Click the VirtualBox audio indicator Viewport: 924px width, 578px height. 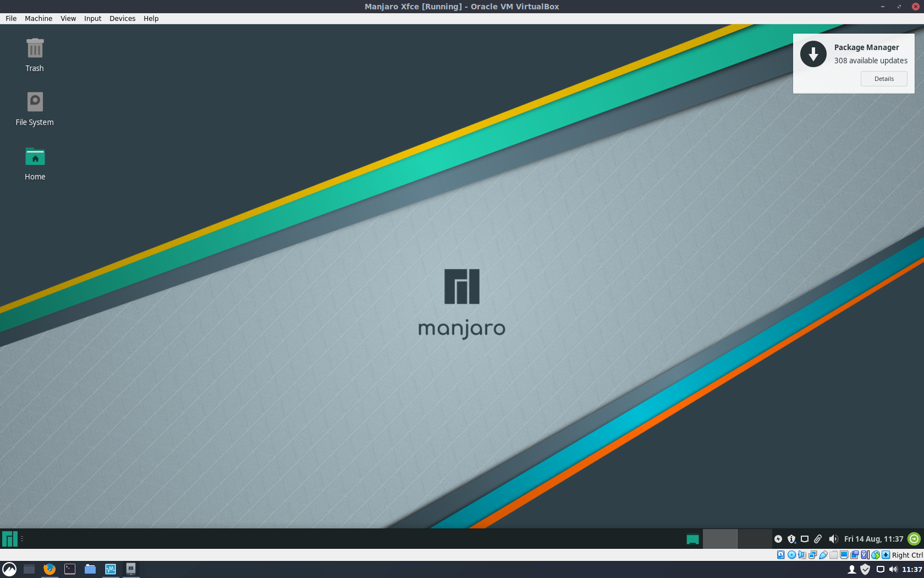(x=802, y=555)
